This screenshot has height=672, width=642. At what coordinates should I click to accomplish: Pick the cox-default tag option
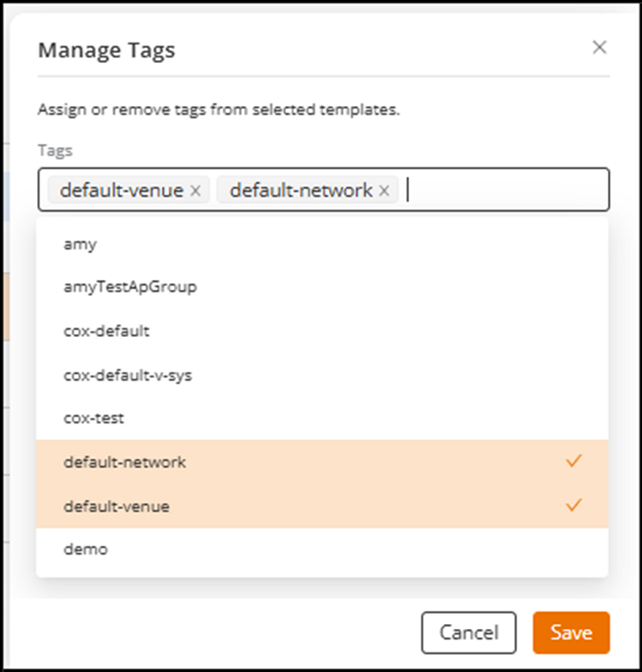107,331
